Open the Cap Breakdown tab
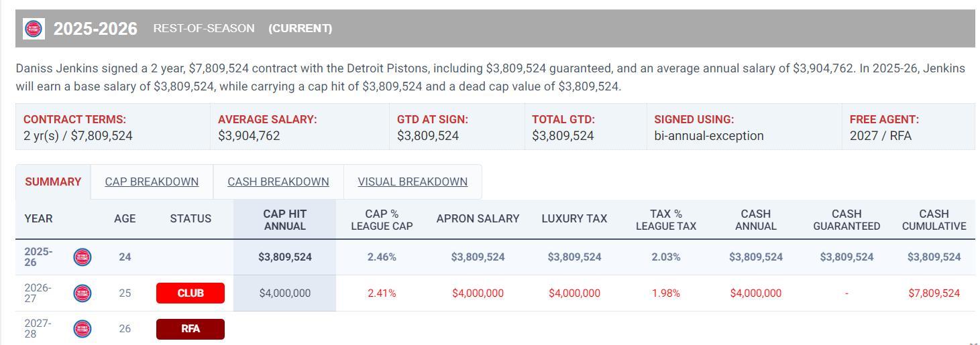The image size is (980, 345). pyautogui.click(x=152, y=182)
